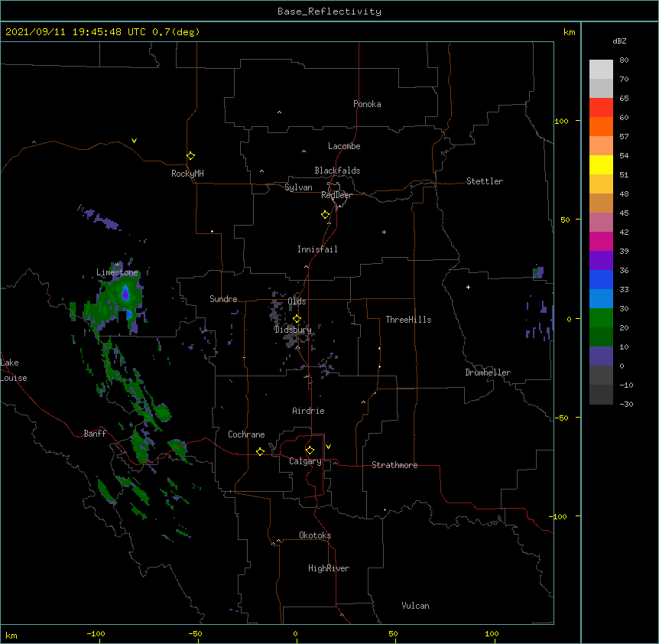Select the purple 39-36 dBZ legend band
The height and width of the screenshot is (644, 659).
601,261
